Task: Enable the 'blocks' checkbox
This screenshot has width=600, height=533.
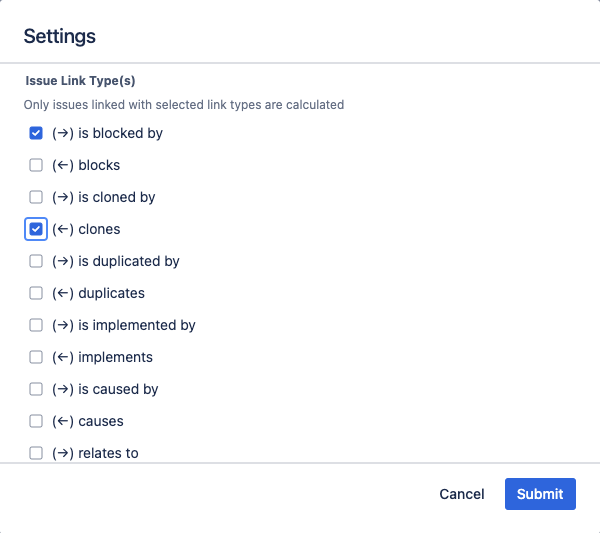Action: pyautogui.click(x=36, y=165)
